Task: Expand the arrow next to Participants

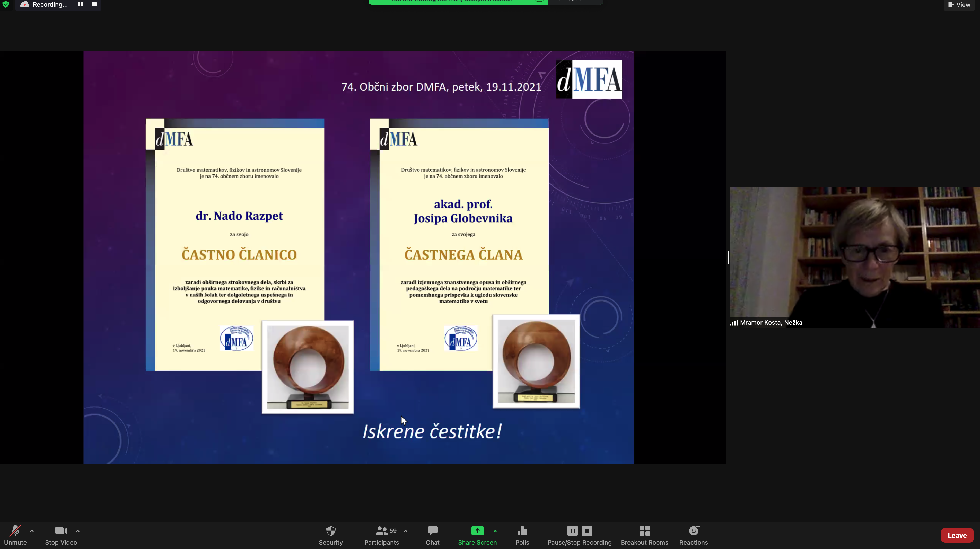Action: click(x=406, y=531)
